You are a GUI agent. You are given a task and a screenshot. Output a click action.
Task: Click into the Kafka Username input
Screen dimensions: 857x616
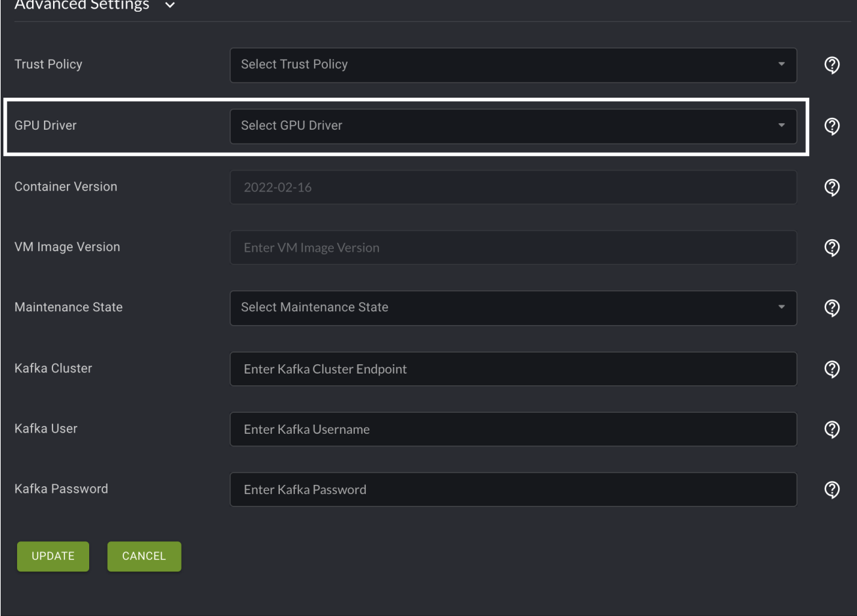[513, 429]
